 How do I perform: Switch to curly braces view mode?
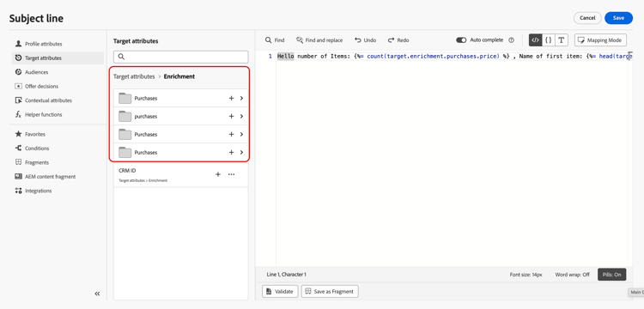(549, 40)
